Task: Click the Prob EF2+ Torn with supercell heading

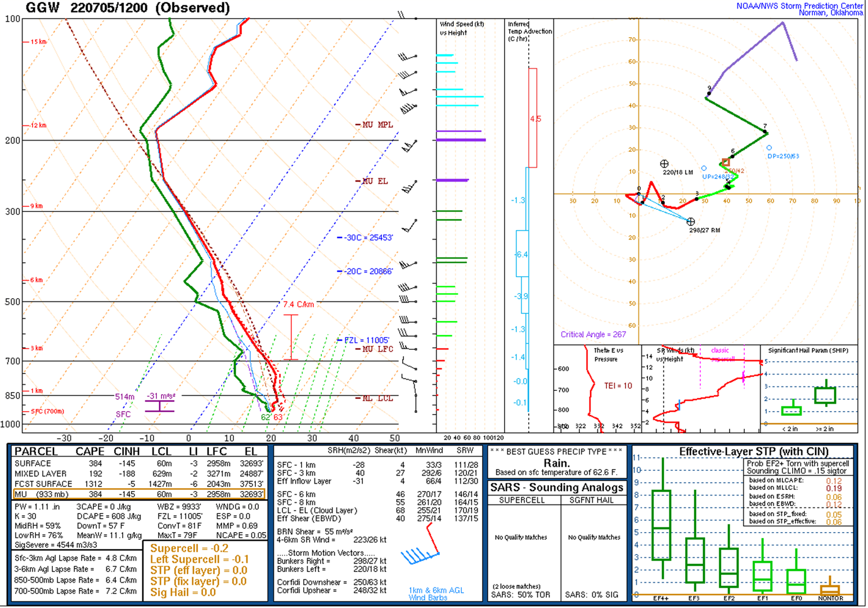Action: coord(798,463)
